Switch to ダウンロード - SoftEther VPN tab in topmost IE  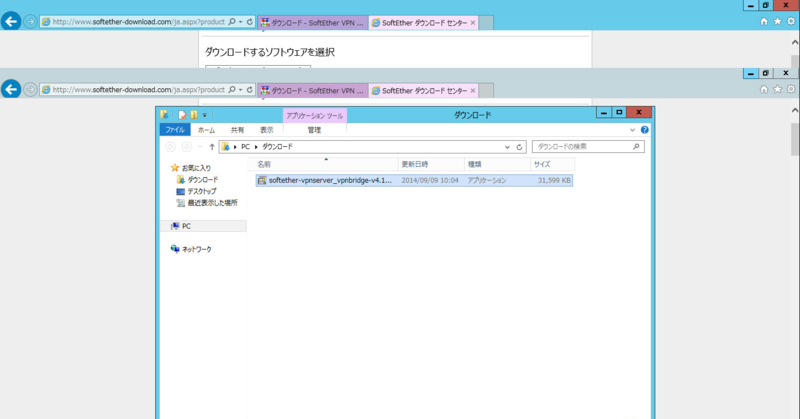[x=313, y=22]
